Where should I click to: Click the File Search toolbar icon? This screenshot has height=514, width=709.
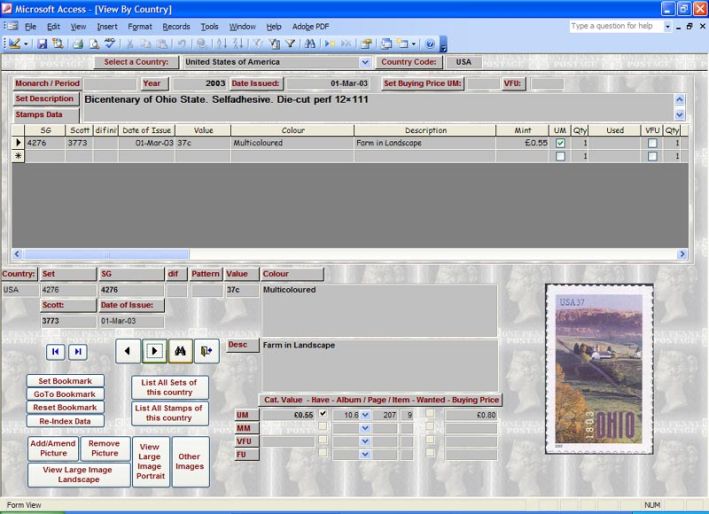coord(57,44)
